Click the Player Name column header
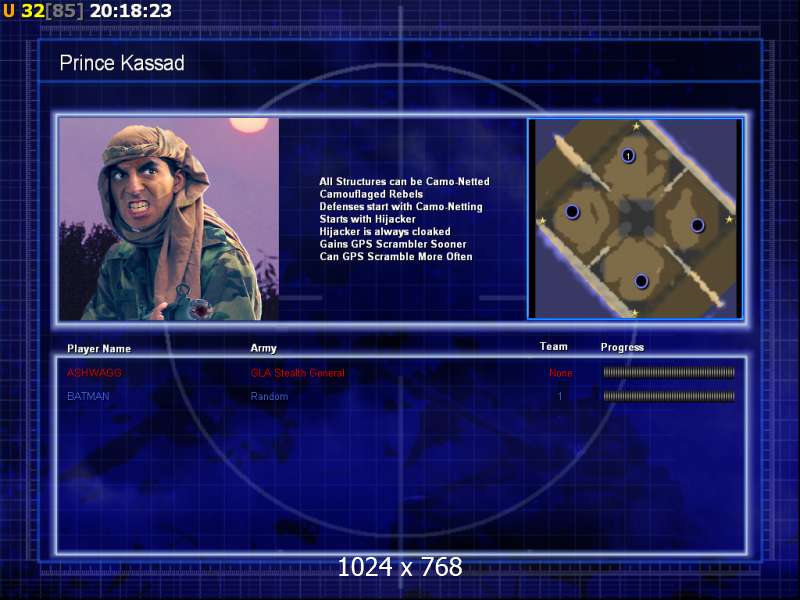The image size is (800, 600). click(99, 348)
